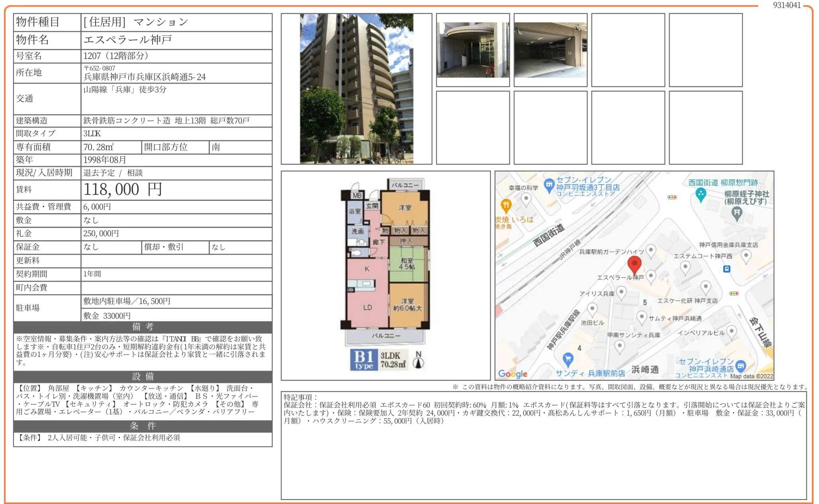The image size is (819, 504).
Task: Click the サンディ shopping cart icon
Action: [x=568, y=359]
